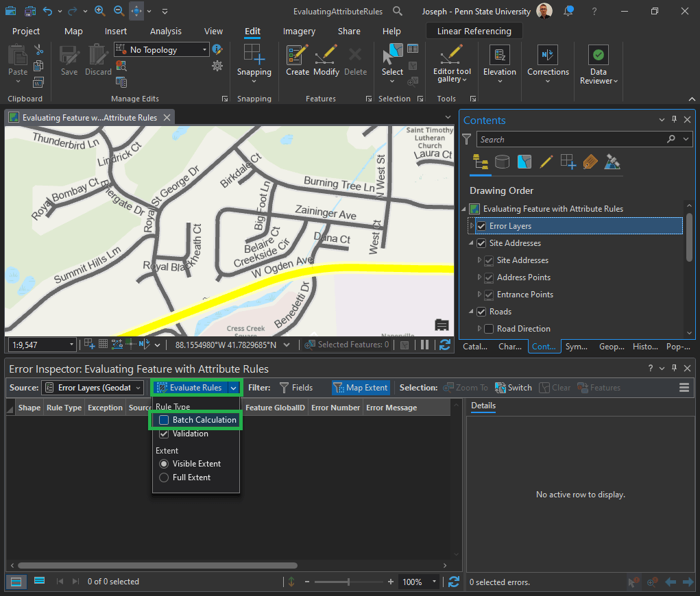
Task: Open the No Topology dropdown
Action: tap(204, 50)
